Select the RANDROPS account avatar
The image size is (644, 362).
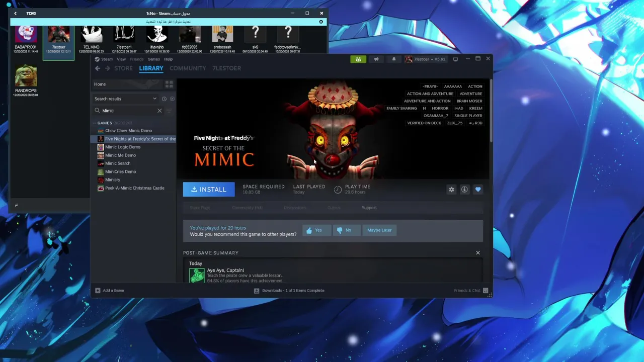26,76
